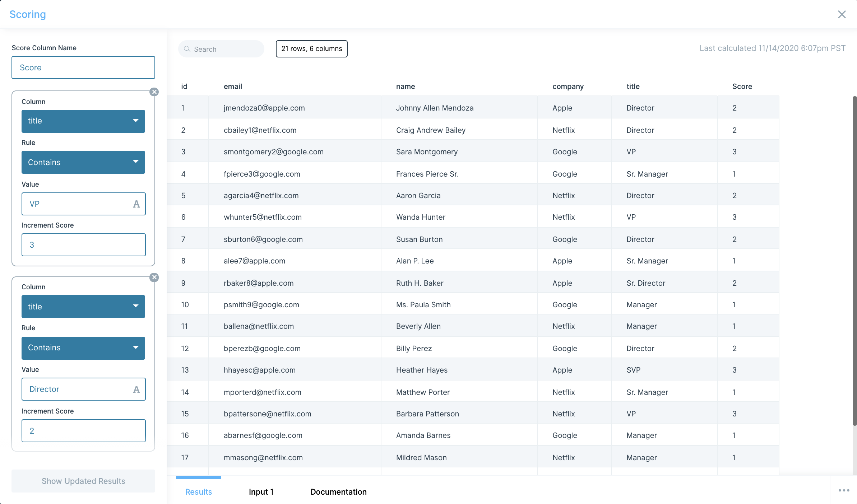Click the text type icon in Director value field

click(136, 389)
